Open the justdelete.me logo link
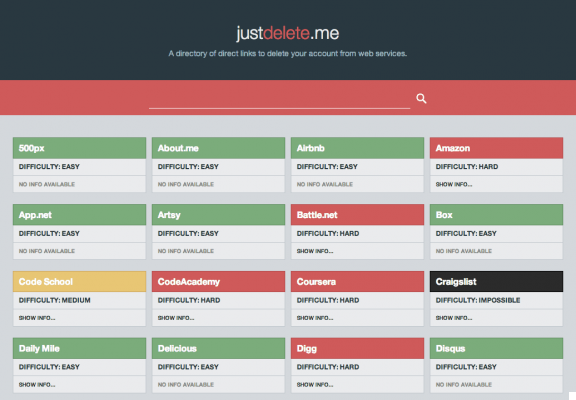This screenshot has width=576, height=400. [288, 33]
